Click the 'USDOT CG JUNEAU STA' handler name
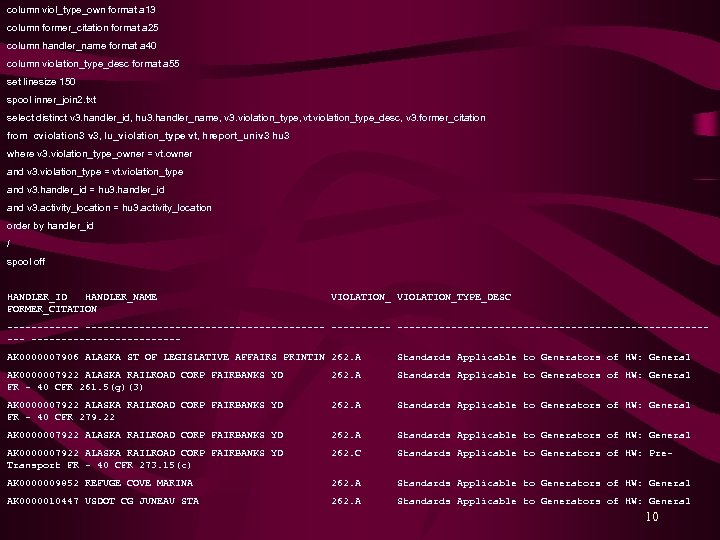The image size is (720, 540). pos(142,501)
